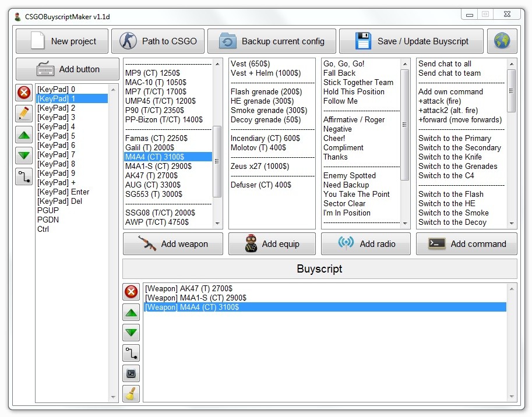Open Path to CSGO setting
The height and width of the screenshot is (417, 532).
click(158, 41)
